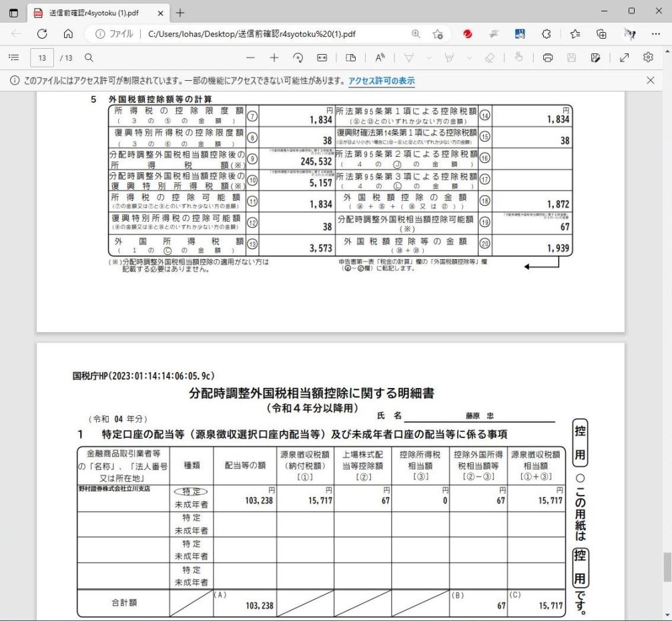Open a new browser tab
Screen dimensions: 672x621
click(180, 13)
